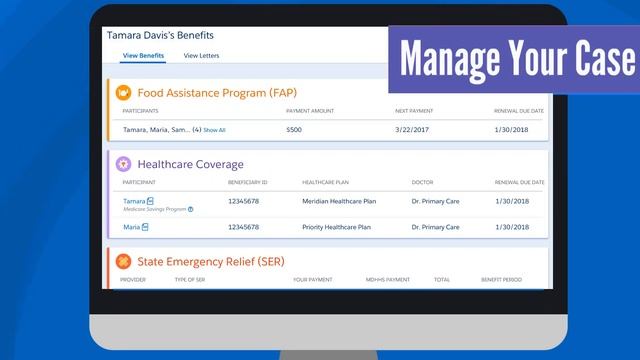Click the card icon next to Maria
This screenshot has width=640, height=360.
click(145, 227)
